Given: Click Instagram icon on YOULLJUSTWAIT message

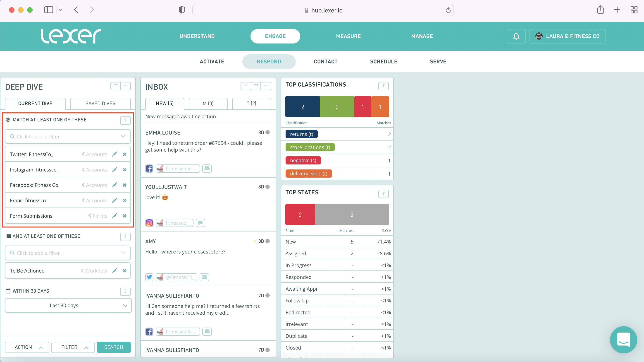Looking at the screenshot, I should pos(149,223).
